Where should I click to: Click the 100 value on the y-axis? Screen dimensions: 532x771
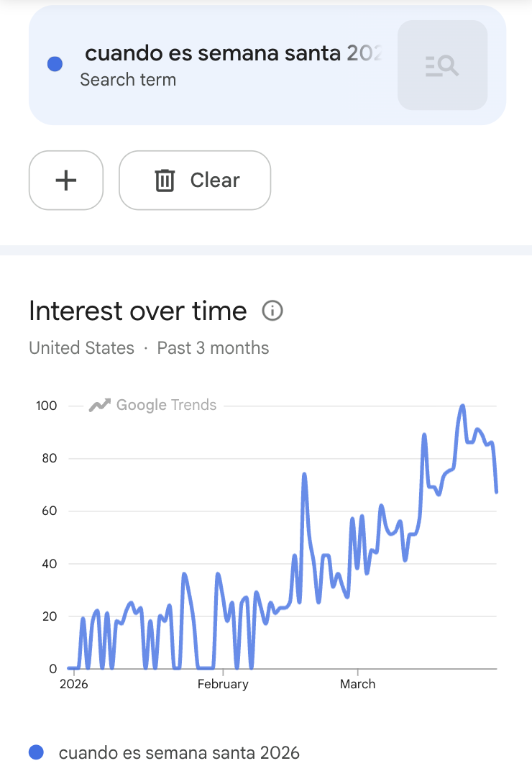pos(47,406)
